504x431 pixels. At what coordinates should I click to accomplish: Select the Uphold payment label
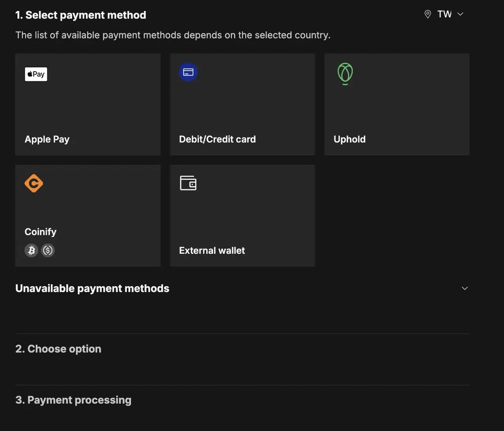350,139
